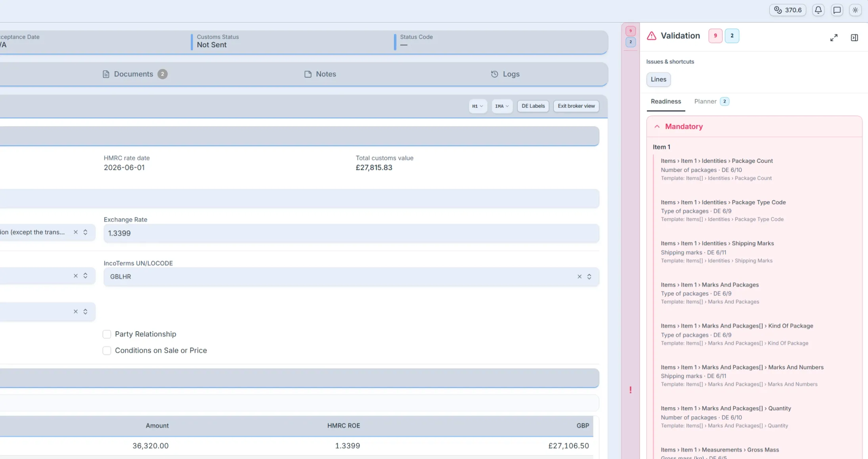
Task: Click the DE Labels button
Action: [533, 106]
